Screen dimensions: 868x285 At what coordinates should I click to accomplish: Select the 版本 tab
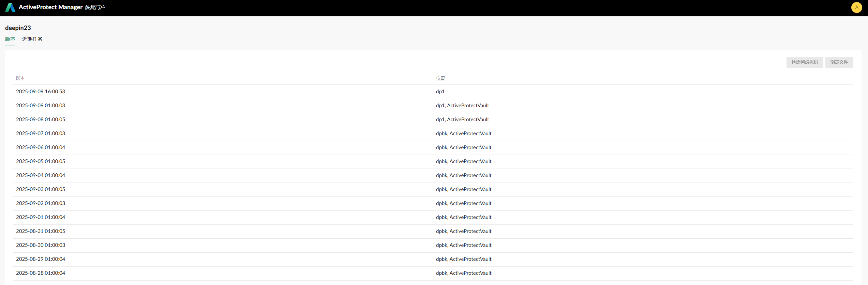click(x=10, y=39)
